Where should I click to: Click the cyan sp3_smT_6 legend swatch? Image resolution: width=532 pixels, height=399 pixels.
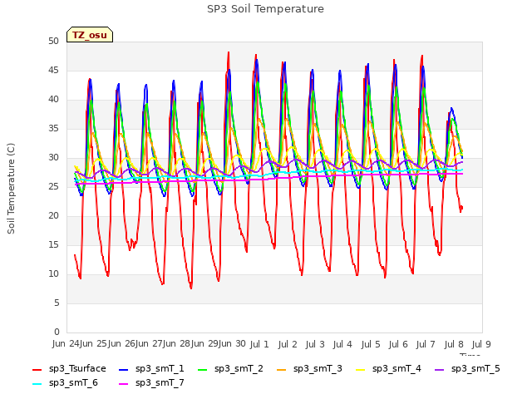[x=37, y=384]
